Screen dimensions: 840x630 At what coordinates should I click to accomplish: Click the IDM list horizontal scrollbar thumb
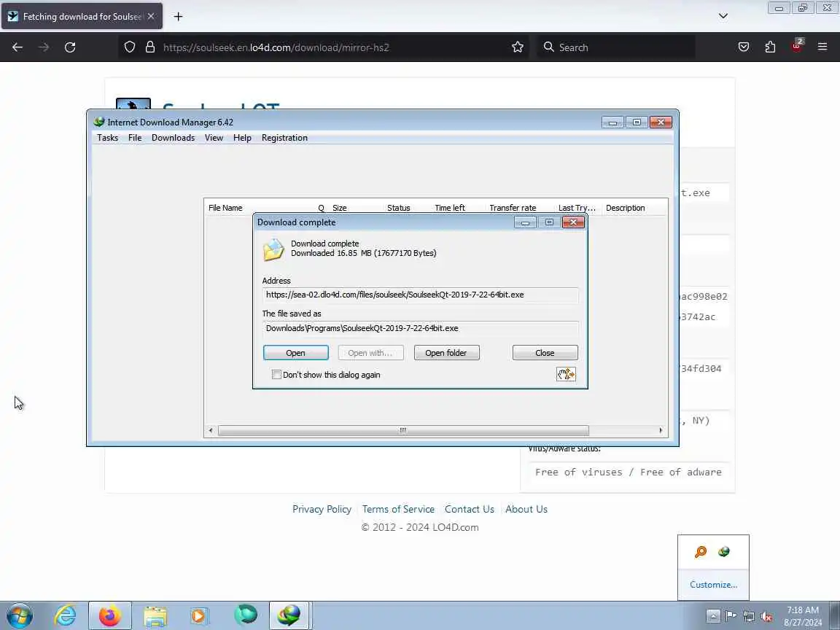click(403, 430)
